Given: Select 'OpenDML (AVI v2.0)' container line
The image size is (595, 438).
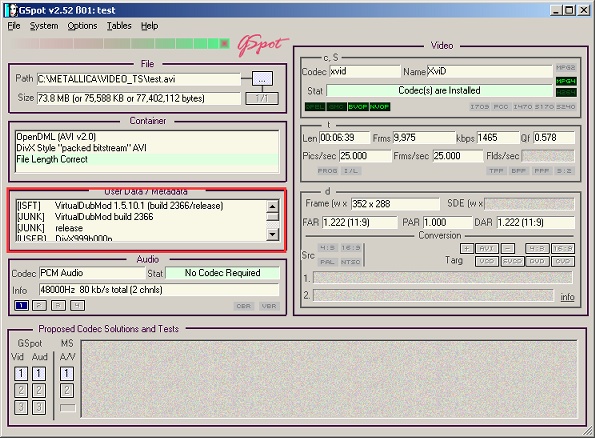Looking at the screenshot, I should 147,137.
